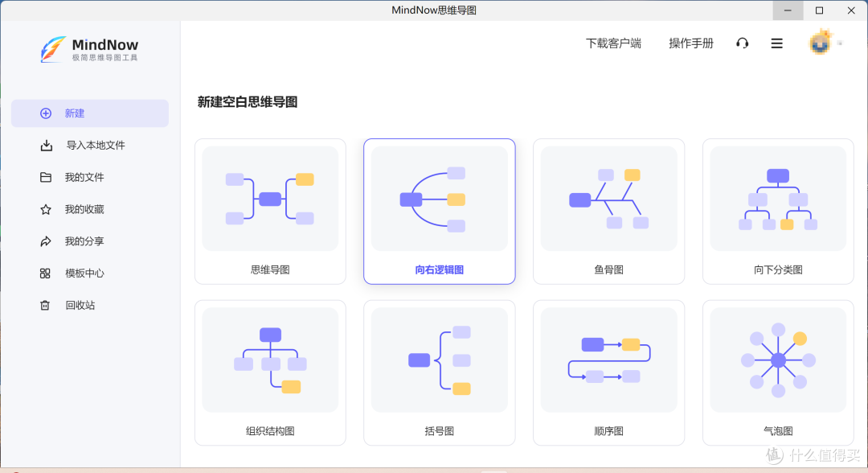Click the grid icon for 模板中心
This screenshot has height=473, width=868.
point(45,274)
